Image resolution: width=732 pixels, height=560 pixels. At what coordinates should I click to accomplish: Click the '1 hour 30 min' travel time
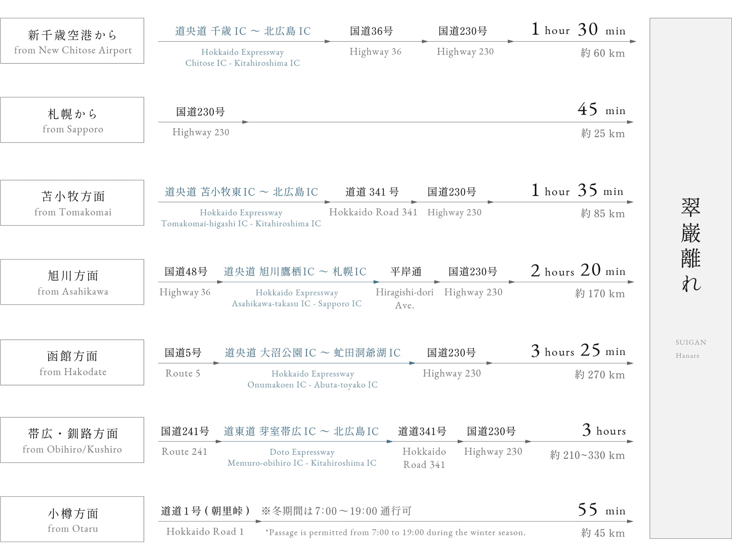pos(578,29)
